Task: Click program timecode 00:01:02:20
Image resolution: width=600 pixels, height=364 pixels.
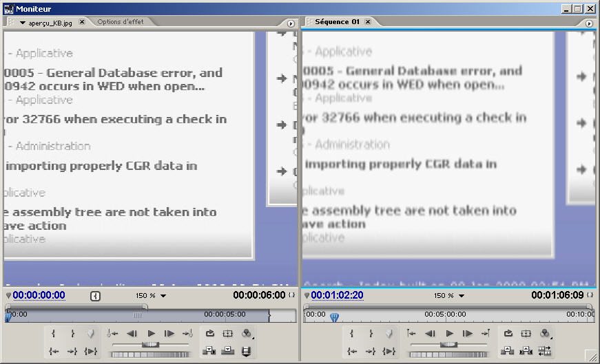Action: point(337,295)
